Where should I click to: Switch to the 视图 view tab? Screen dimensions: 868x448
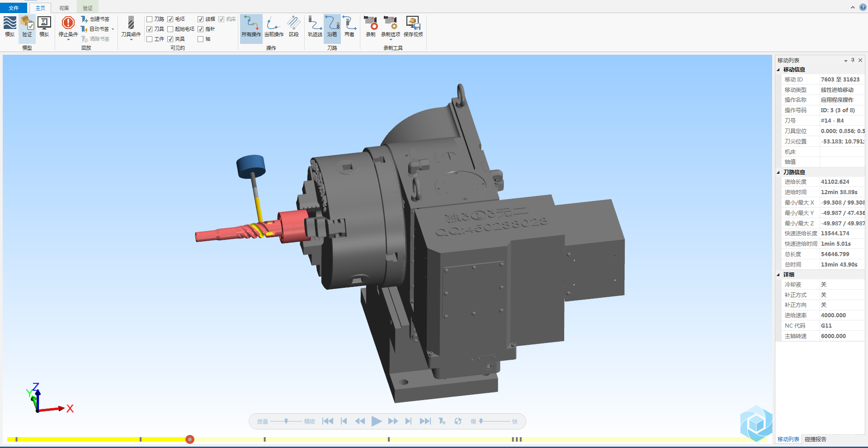point(64,8)
